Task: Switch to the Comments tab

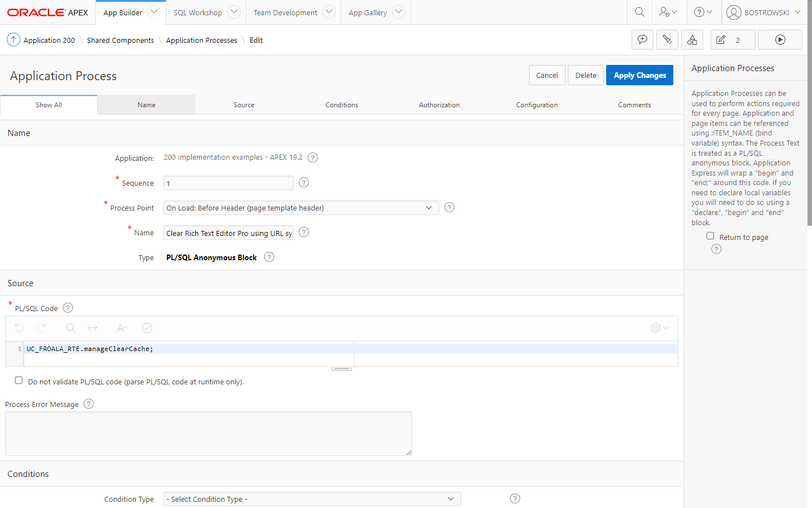Action: coord(634,105)
